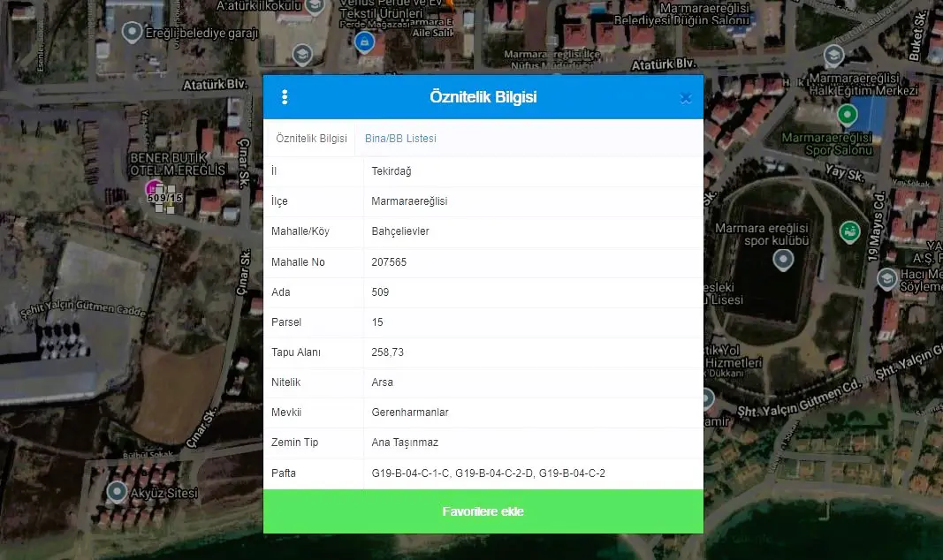Click the Marmaraereğlisi Spor Salonu map label

coord(828,144)
